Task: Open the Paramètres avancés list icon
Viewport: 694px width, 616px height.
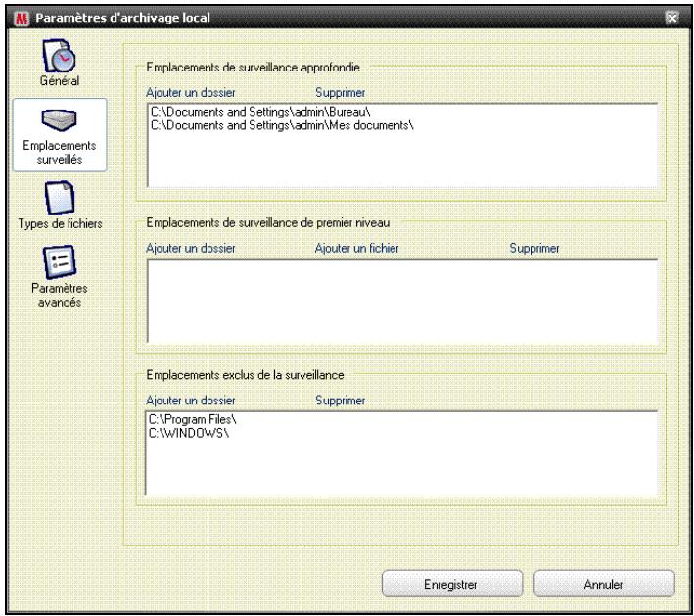Action: [x=60, y=262]
